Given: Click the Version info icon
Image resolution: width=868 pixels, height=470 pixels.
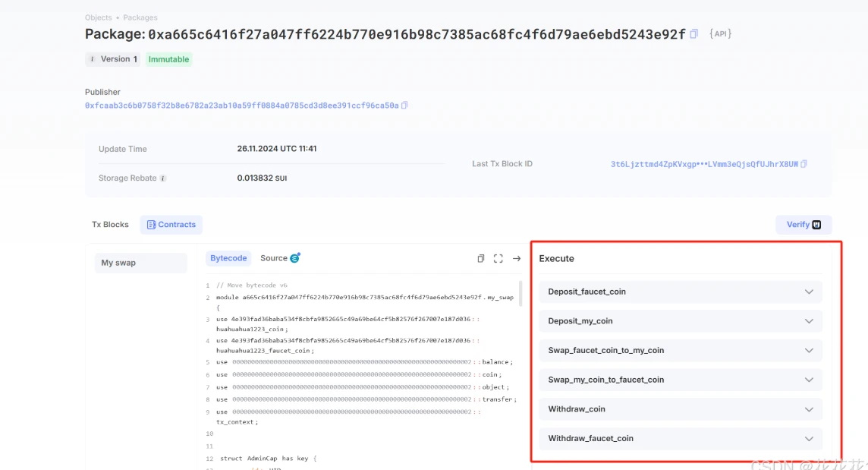Looking at the screenshot, I should tap(92, 59).
